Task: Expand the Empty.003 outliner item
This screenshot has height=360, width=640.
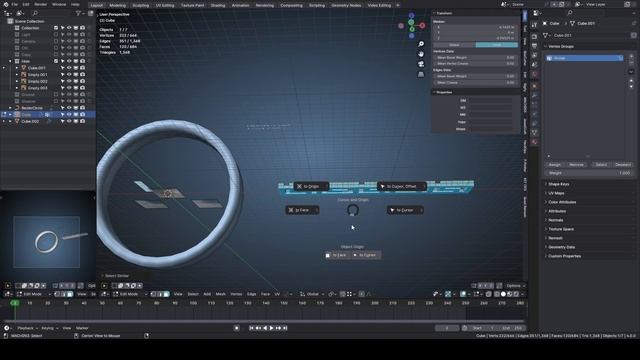Action: coord(17,88)
